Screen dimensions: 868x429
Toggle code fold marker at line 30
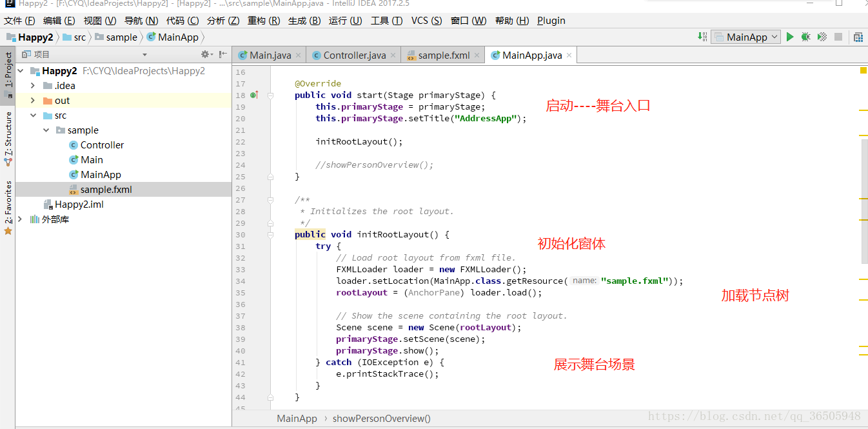[271, 234]
